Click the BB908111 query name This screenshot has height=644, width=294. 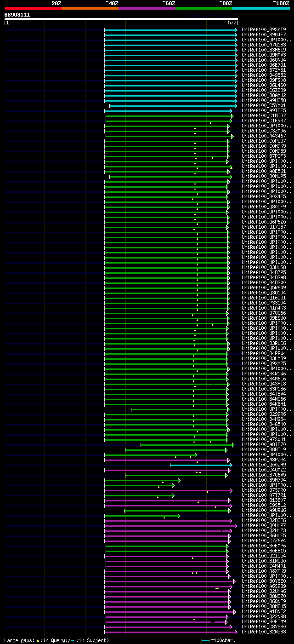17,15
